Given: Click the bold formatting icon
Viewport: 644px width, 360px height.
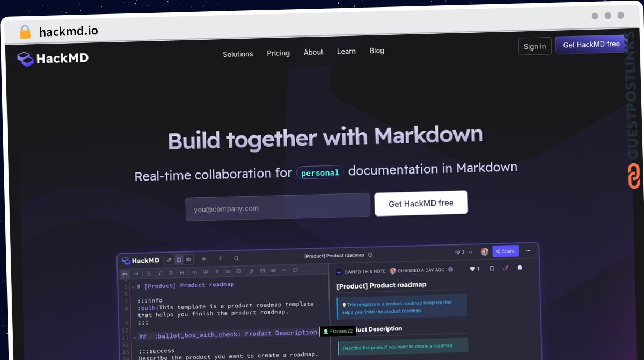Looking at the screenshot, I should coord(149,272).
